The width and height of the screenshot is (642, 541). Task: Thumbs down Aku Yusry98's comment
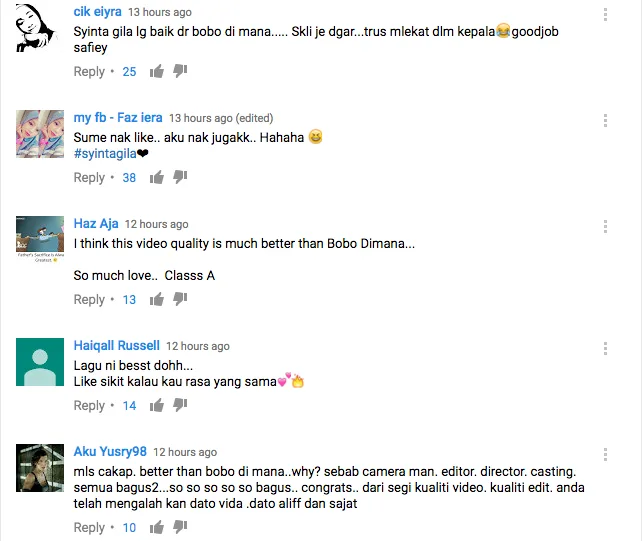click(x=180, y=527)
